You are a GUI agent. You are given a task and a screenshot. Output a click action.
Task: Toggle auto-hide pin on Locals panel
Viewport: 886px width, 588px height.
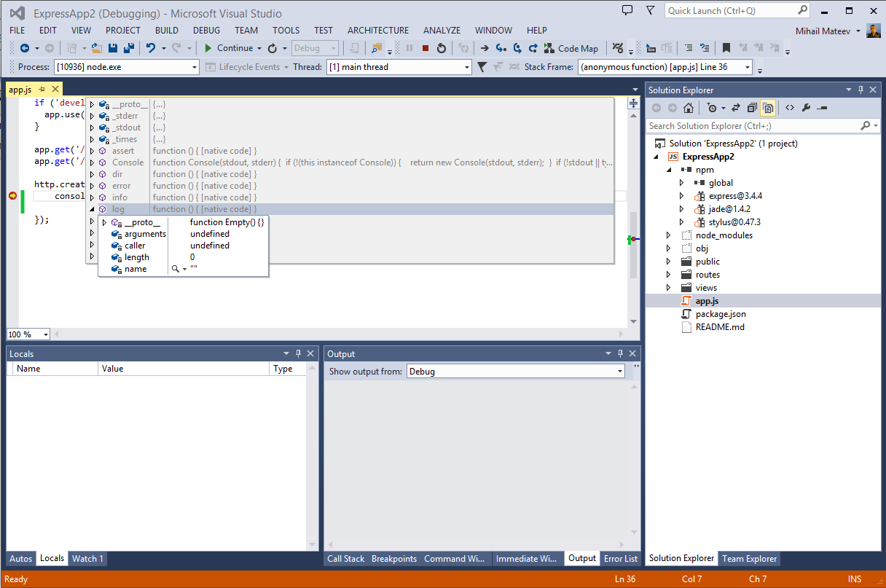tap(298, 353)
